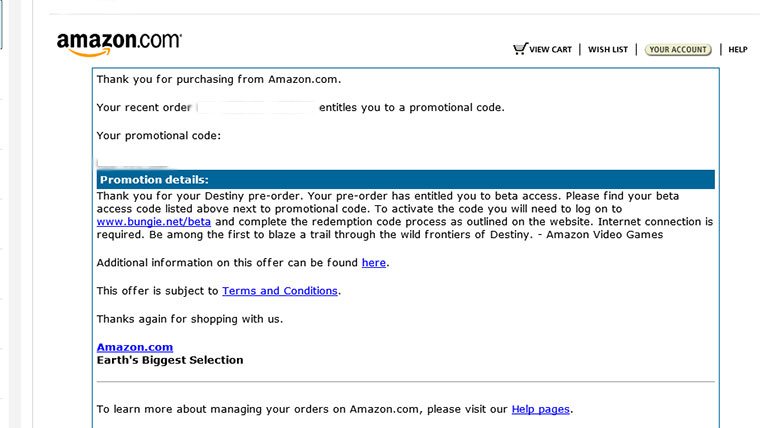Go to the Help link in header
Screen dimensions: 760x428
coord(738,49)
